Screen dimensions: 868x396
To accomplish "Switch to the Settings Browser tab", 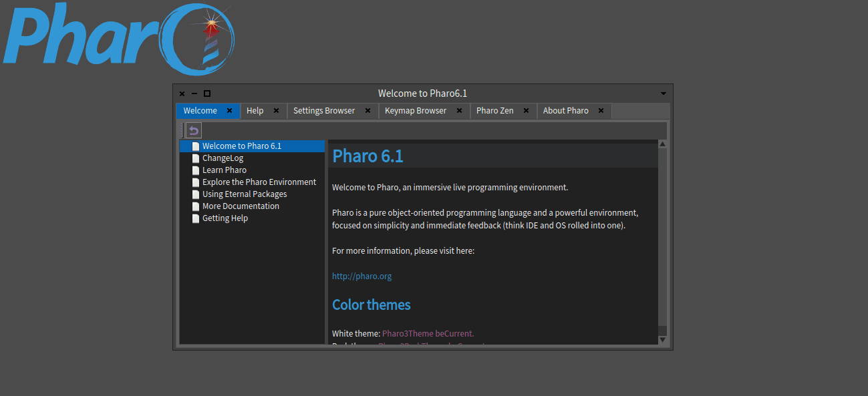I will point(326,111).
